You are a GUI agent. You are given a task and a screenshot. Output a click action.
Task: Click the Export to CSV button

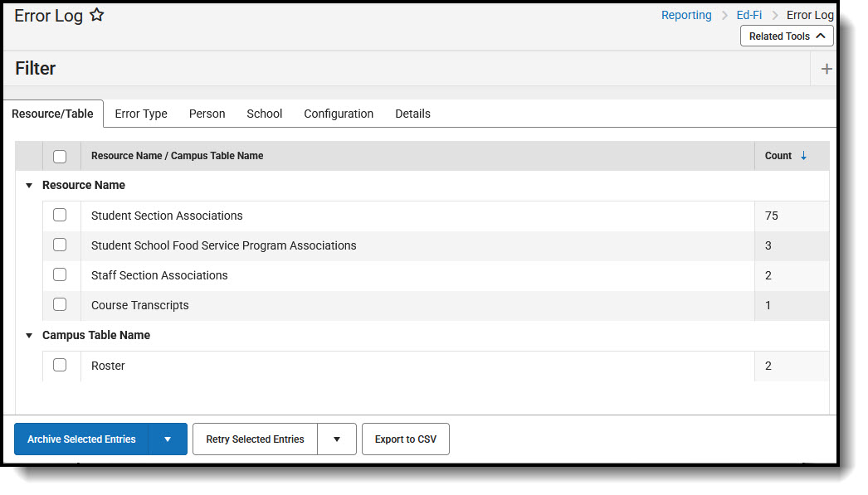pyautogui.click(x=405, y=439)
